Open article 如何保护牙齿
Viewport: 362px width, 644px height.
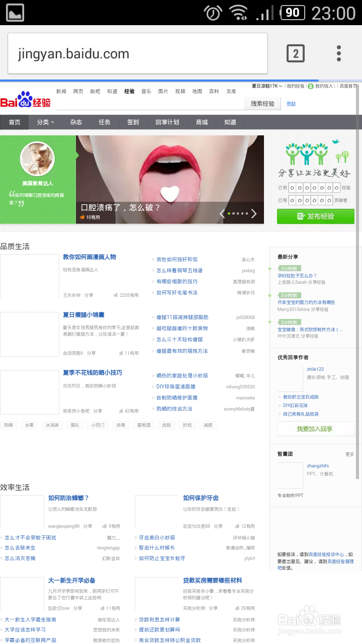201,498
